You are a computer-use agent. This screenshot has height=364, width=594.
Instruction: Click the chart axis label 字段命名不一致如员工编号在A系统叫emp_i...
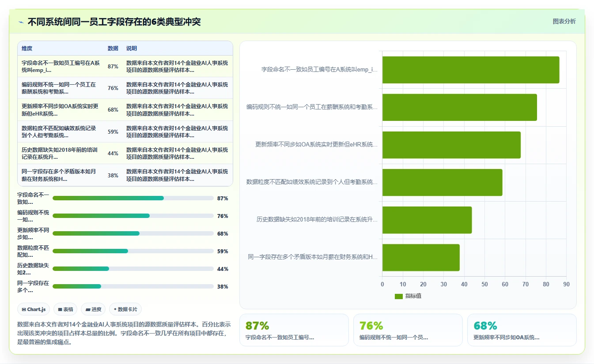click(x=319, y=70)
